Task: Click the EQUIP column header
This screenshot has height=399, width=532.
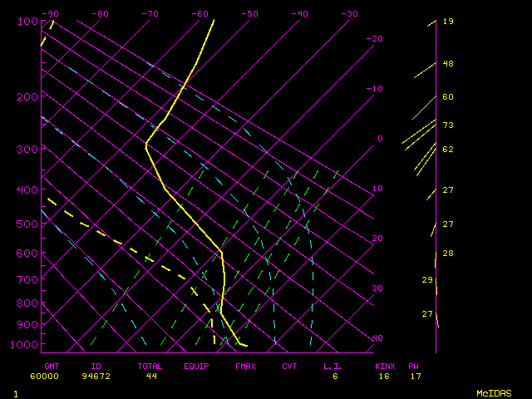Action: tap(197, 366)
